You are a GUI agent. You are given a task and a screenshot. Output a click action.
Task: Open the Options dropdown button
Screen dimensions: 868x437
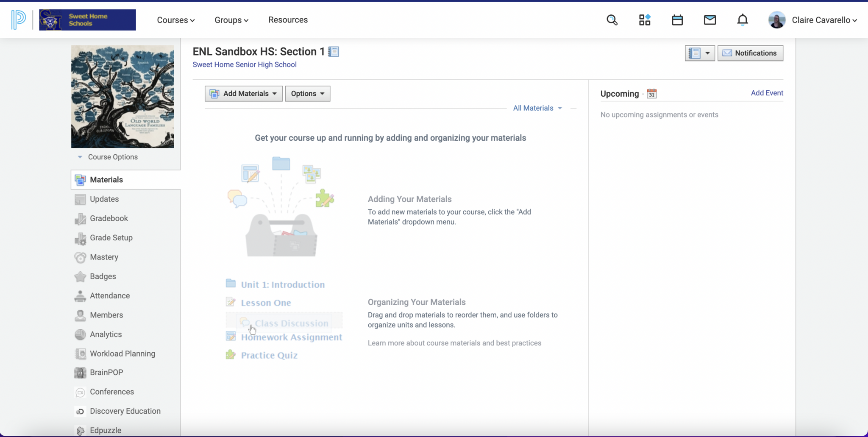(x=307, y=94)
